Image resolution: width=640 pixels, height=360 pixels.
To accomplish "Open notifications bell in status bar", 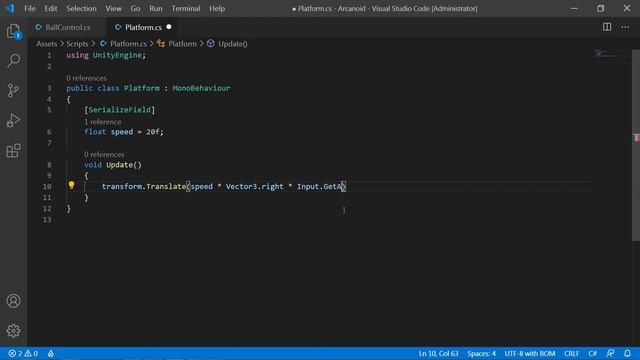I will pos(627,353).
